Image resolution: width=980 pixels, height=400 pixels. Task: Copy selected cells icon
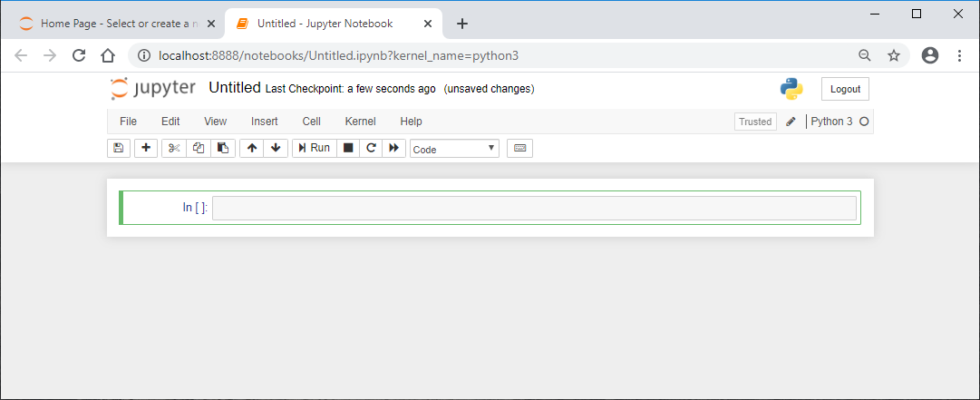[199, 148]
